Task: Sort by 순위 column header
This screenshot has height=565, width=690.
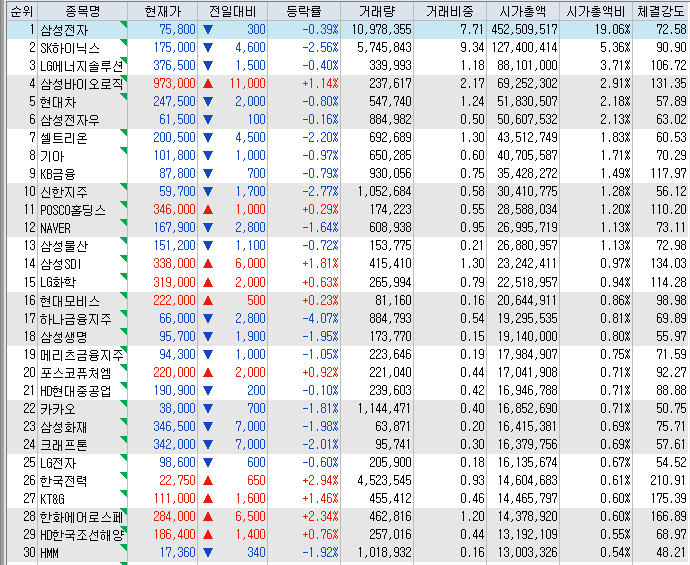Action: 22,11
